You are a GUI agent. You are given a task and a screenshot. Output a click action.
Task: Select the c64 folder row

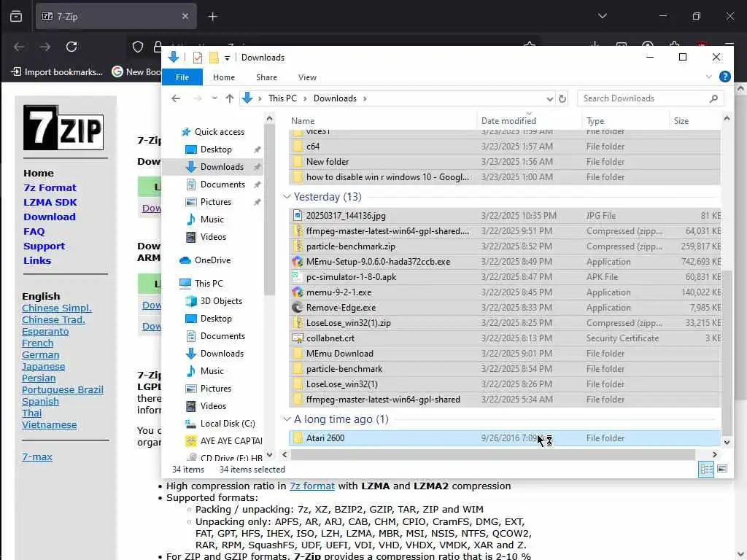pos(505,146)
